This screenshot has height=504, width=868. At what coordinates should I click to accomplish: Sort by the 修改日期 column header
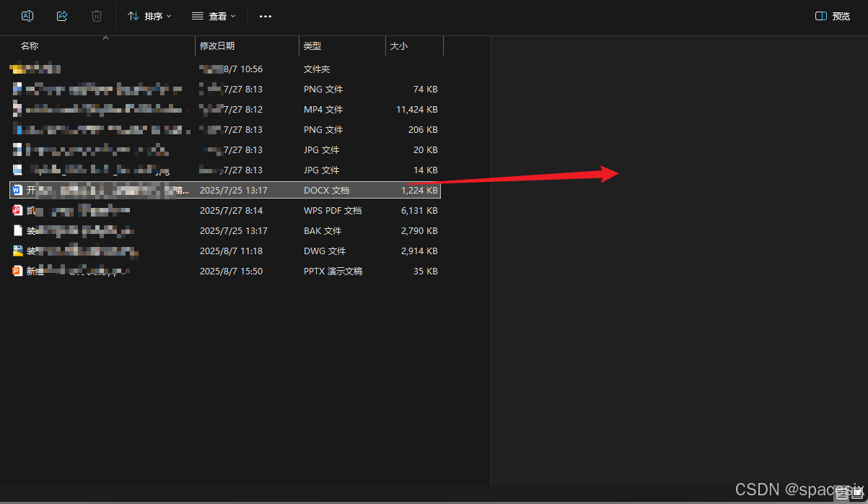[x=217, y=45]
